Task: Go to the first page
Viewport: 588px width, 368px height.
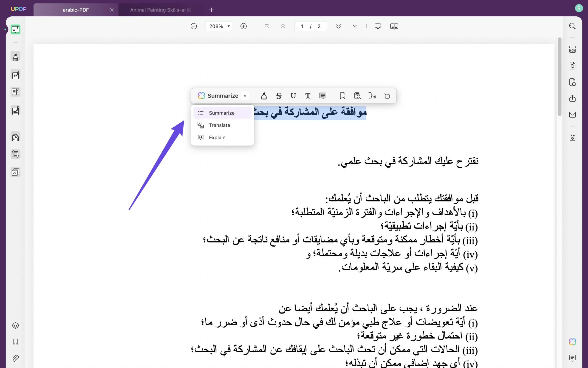Action: [x=266, y=26]
